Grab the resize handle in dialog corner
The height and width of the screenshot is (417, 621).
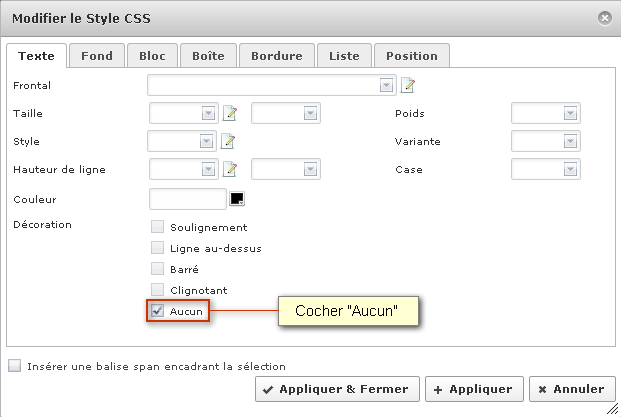[612, 409]
